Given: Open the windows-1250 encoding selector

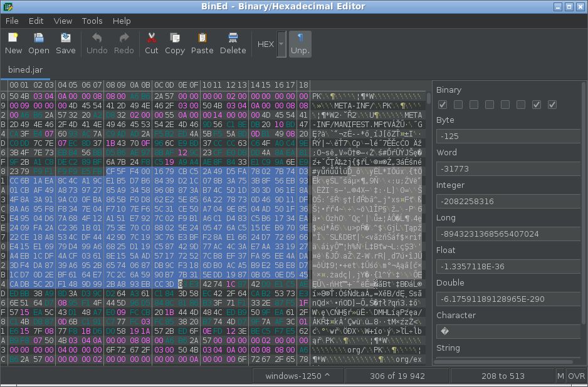Looking at the screenshot, I should (x=298, y=376).
